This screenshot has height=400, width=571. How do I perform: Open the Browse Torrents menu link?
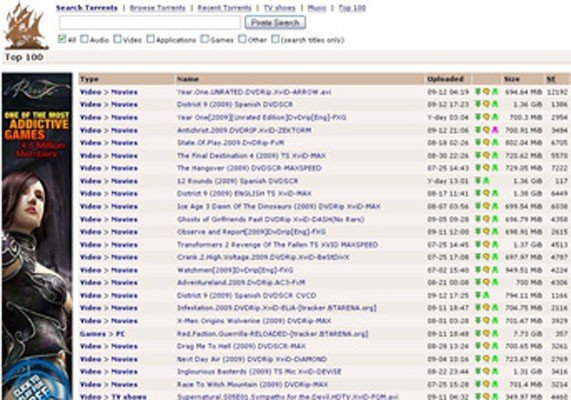(158, 8)
